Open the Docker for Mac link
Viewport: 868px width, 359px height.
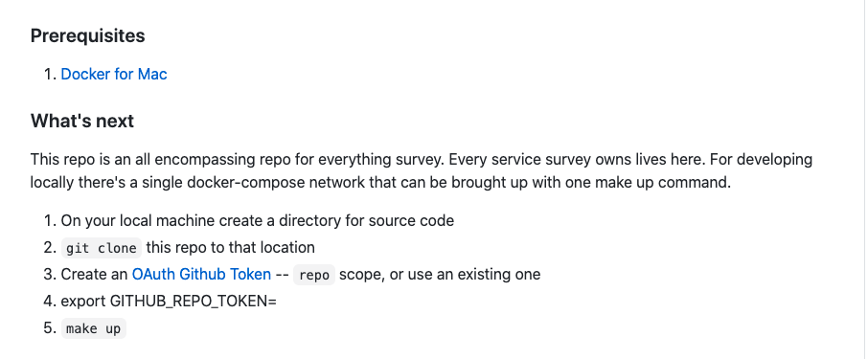[x=114, y=74]
